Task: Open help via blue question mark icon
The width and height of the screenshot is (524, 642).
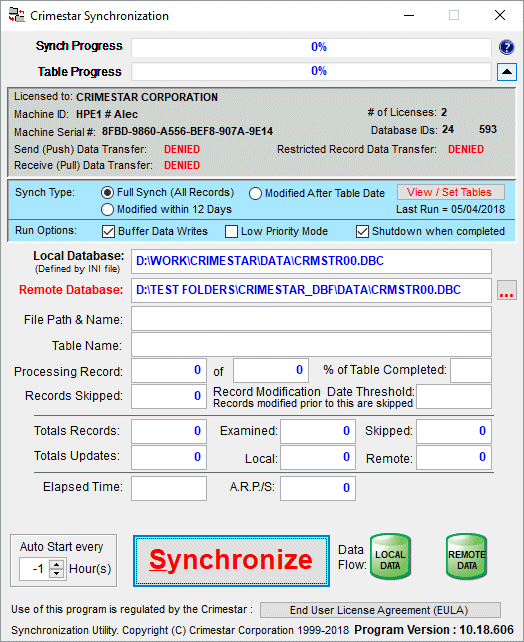Action: pyautogui.click(x=506, y=47)
